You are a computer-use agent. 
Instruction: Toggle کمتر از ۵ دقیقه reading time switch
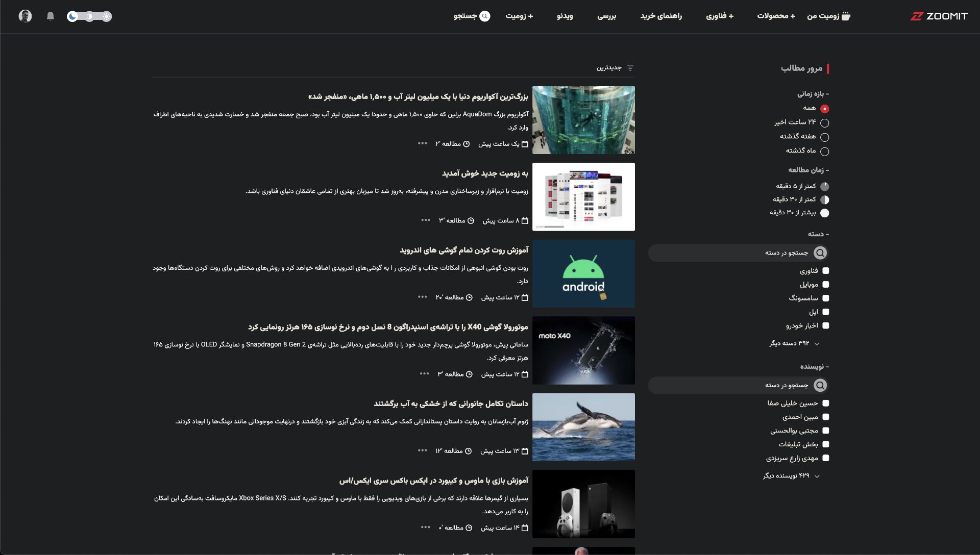[826, 186]
